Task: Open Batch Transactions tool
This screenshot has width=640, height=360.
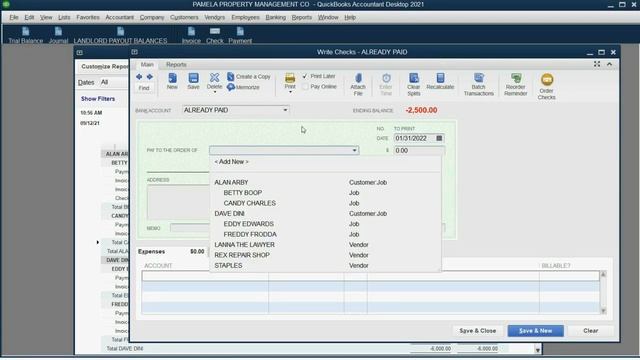Action: 478,84
